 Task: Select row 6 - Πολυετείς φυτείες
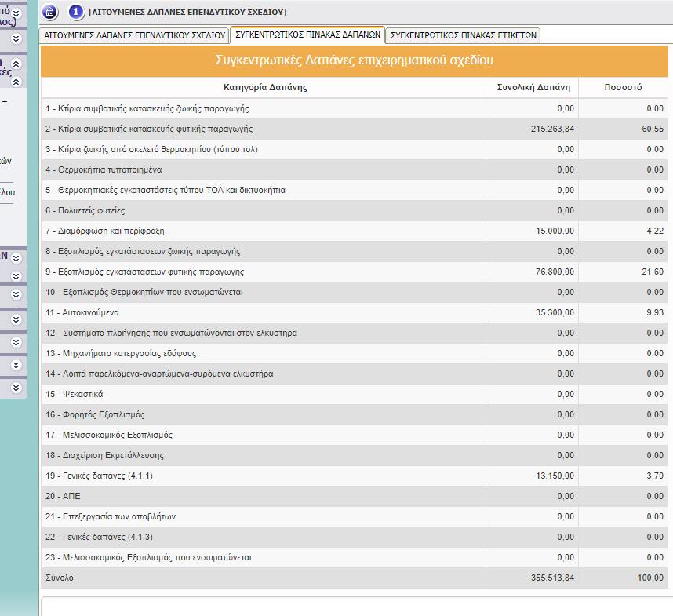point(355,211)
